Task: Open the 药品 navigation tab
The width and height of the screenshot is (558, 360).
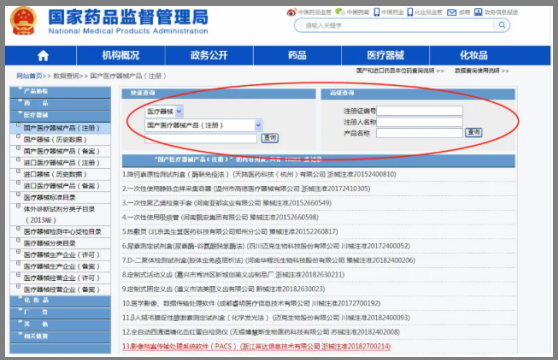Action: coord(297,55)
